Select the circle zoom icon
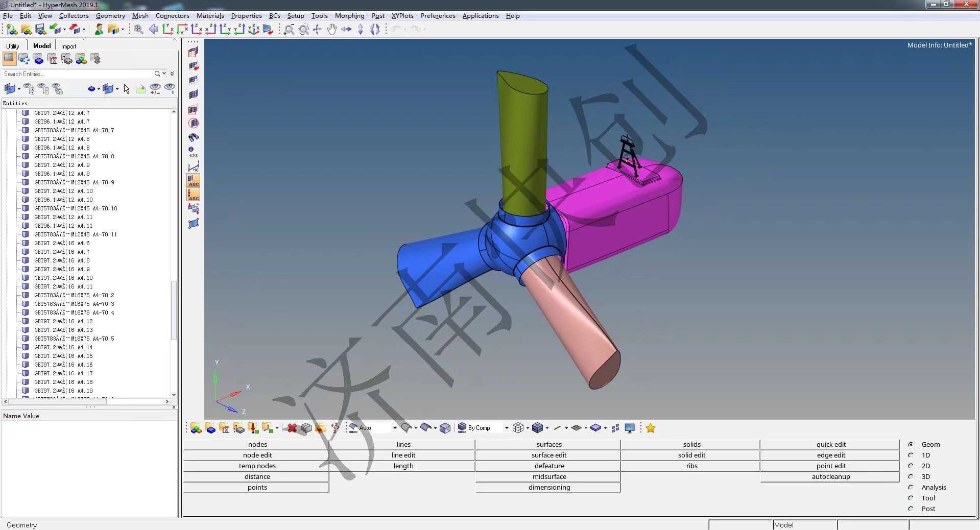The height and width of the screenshot is (530, 980). click(303, 30)
